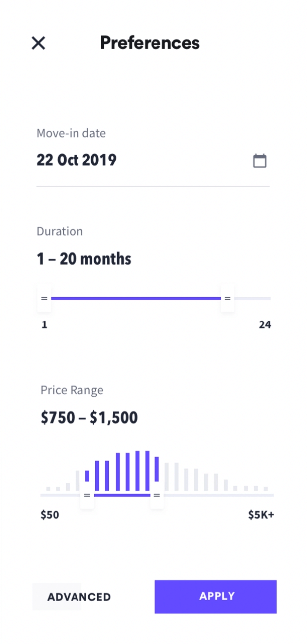Screen dimensions: 307x644
Task: Select the "$750 – $1,500" price value
Action: [89, 418]
